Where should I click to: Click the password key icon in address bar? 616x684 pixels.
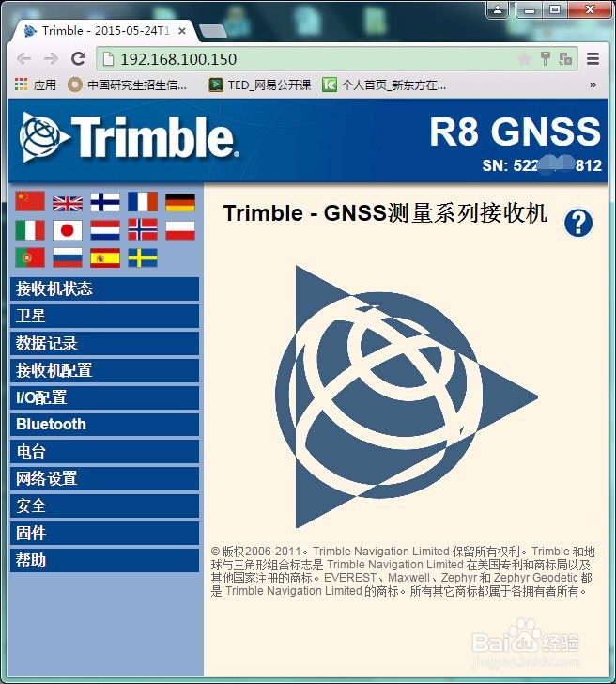pos(546,58)
